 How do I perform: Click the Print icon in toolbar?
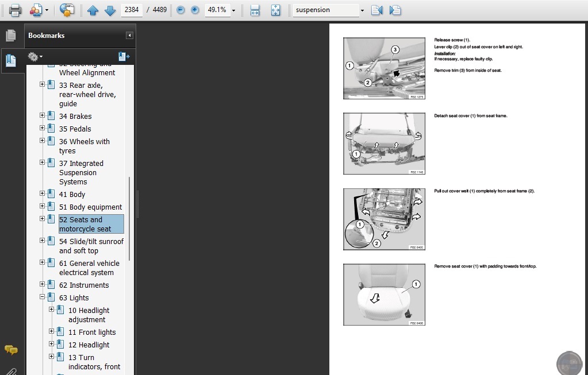(x=15, y=10)
